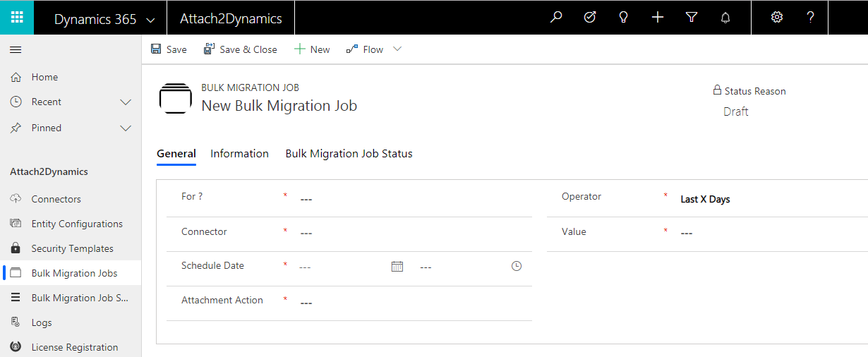Click the Value input field
The width and height of the screenshot is (868, 357).
773,233
